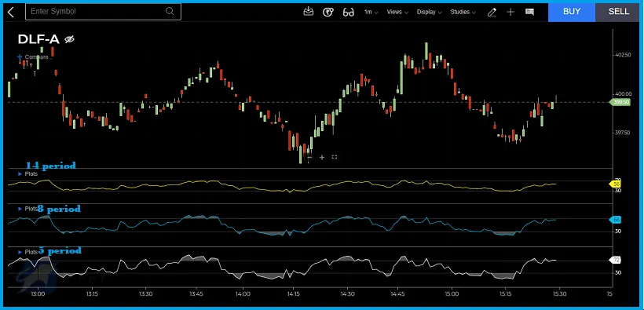Open the inbox download icon in toolbar
The image size is (644, 310).
point(308,12)
